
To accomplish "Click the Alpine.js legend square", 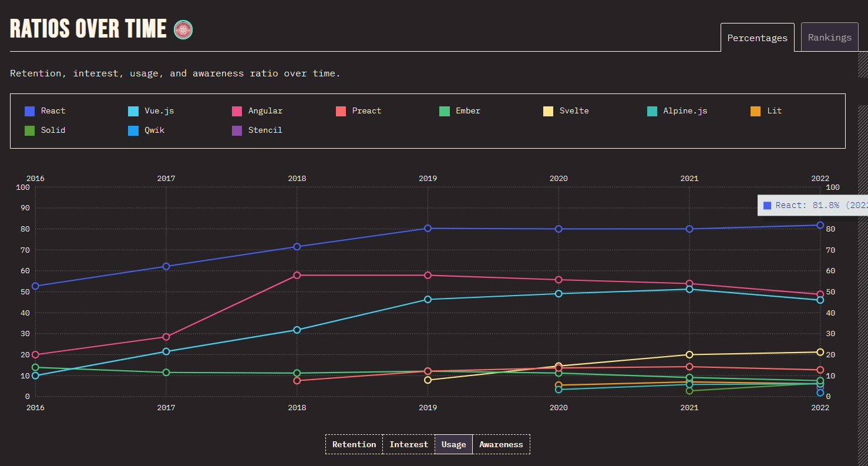I will click(x=652, y=111).
